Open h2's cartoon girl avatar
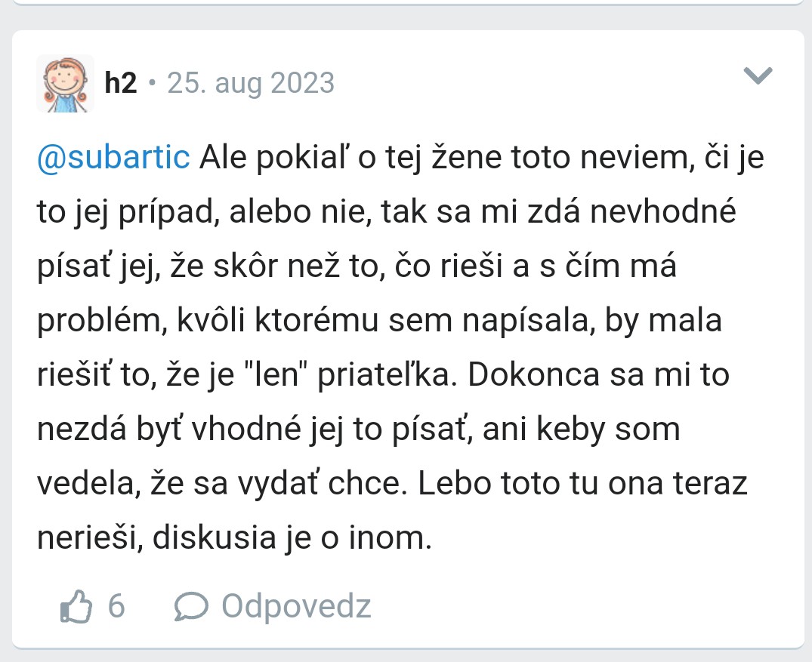 click(65, 83)
